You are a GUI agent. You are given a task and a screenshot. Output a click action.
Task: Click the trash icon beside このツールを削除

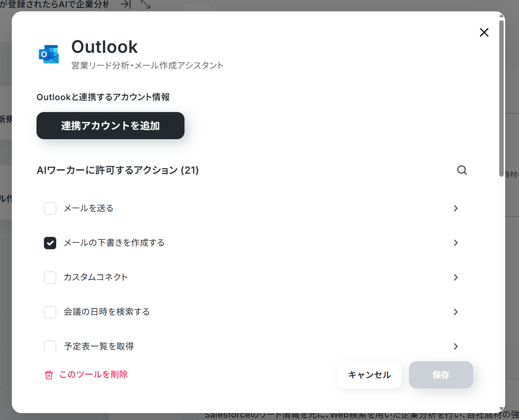[x=49, y=375]
